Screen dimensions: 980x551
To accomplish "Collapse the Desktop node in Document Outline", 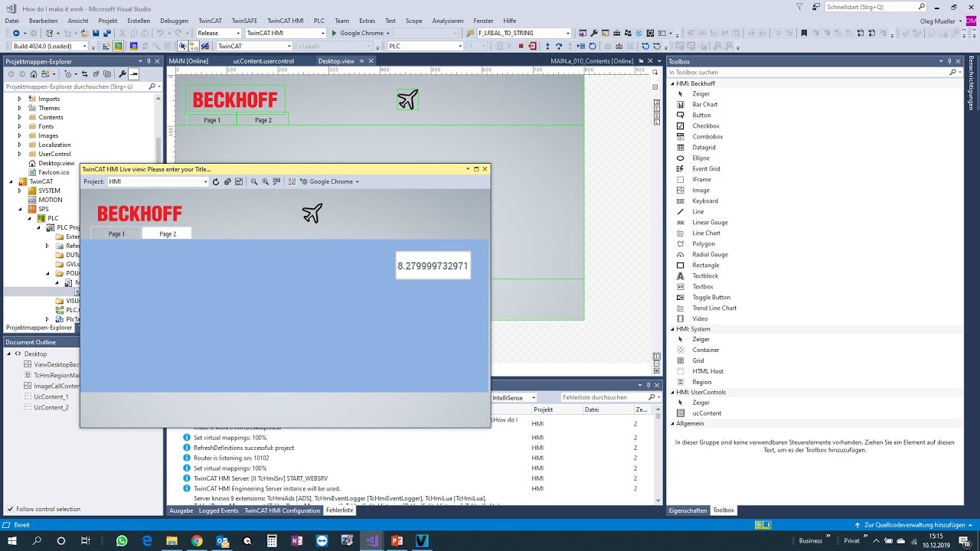I will click(x=9, y=354).
